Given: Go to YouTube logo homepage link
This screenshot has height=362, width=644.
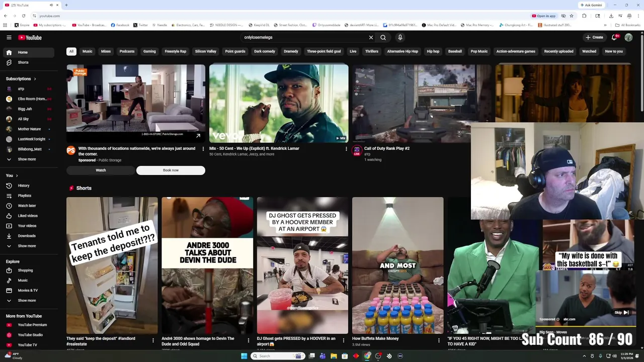Looking at the screenshot, I should tap(30, 37).
